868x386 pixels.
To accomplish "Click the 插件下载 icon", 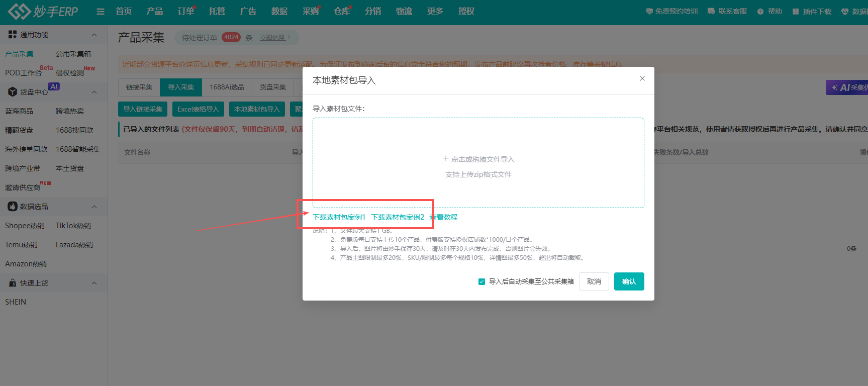I will [x=796, y=12].
